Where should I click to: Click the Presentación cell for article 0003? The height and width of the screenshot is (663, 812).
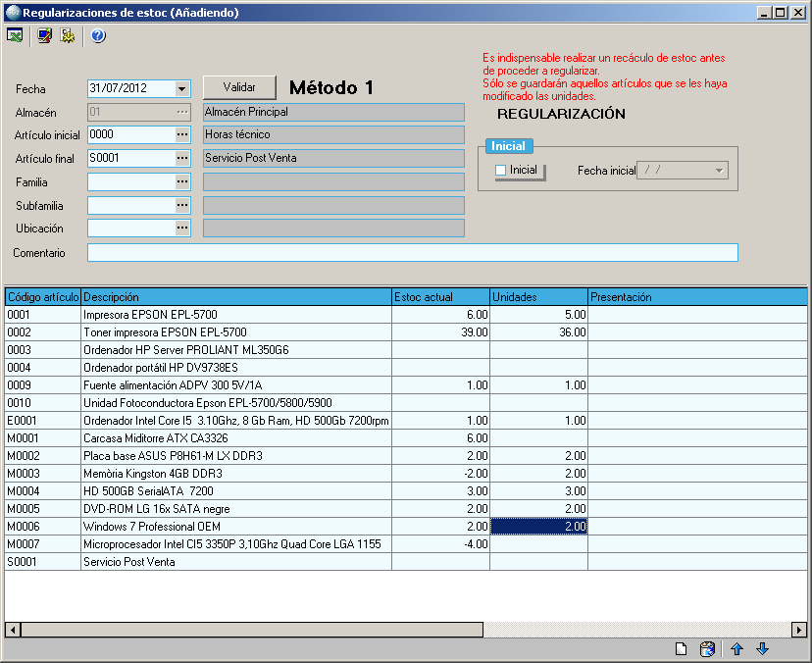pos(698,349)
